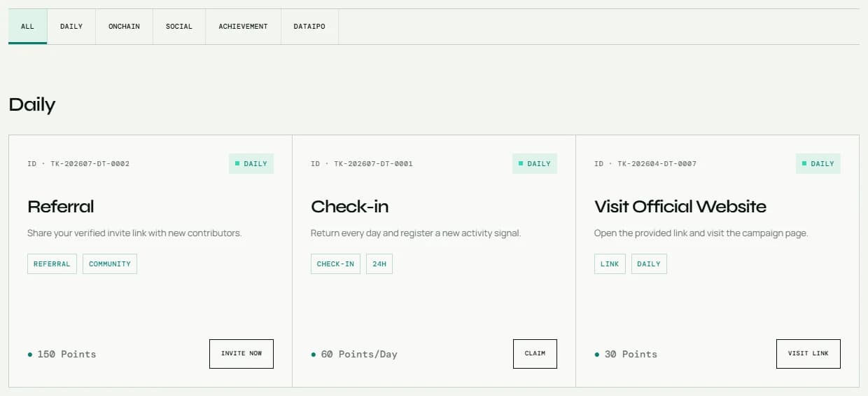Click ID TK-202607-DT-0001 text
The image size is (868, 396).
pos(362,164)
